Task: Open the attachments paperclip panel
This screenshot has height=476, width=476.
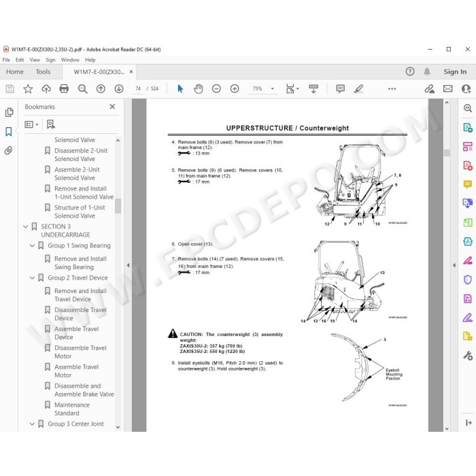Action: pyautogui.click(x=8, y=150)
